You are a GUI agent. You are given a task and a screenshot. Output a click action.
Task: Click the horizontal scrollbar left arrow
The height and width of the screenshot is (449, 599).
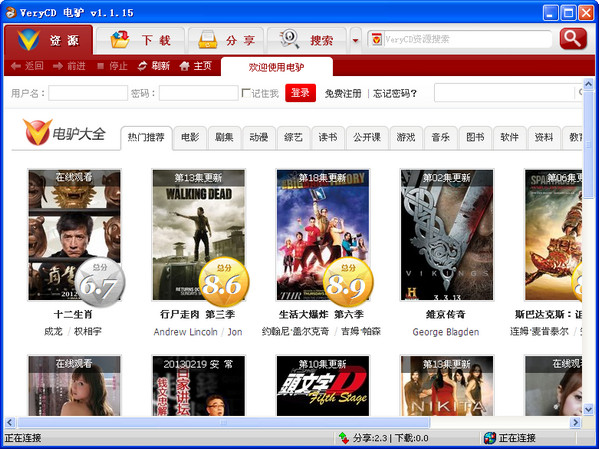pyautogui.click(x=10, y=422)
